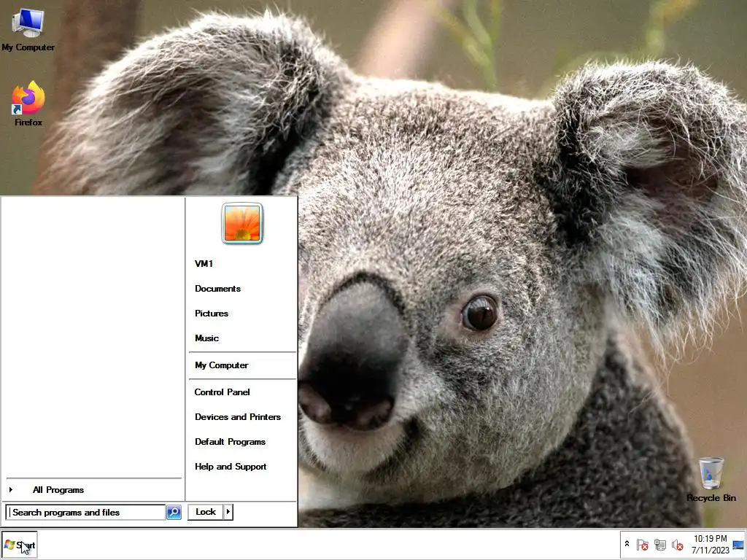Viewport: 747px width, 560px height.
Task: Open Pictures from the Start menu
Action: pyautogui.click(x=212, y=314)
